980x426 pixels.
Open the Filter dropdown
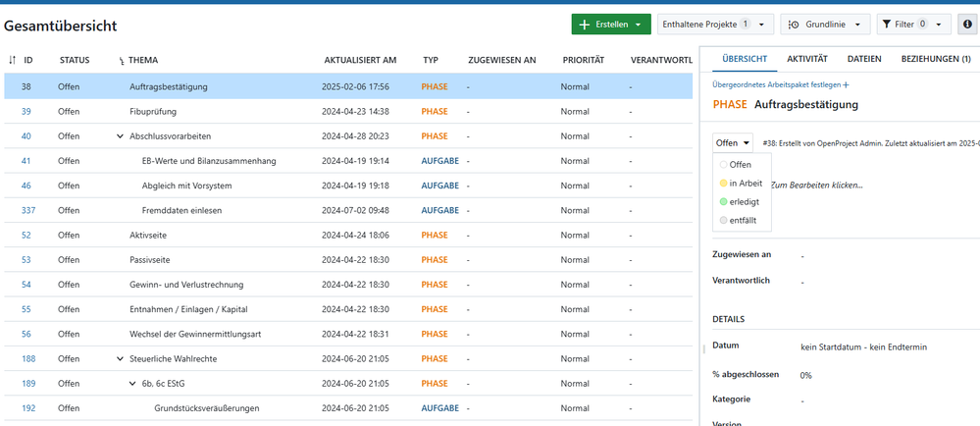click(x=913, y=25)
